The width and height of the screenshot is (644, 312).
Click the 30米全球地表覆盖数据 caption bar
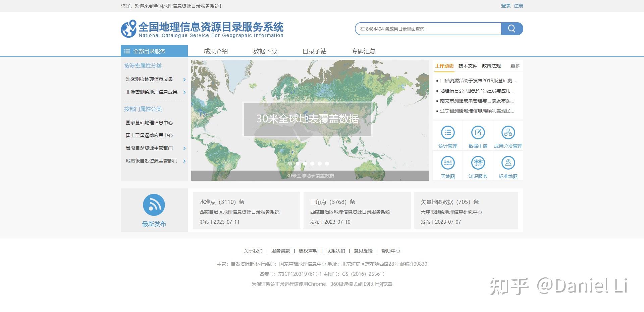pyautogui.click(x=310, y=176)
